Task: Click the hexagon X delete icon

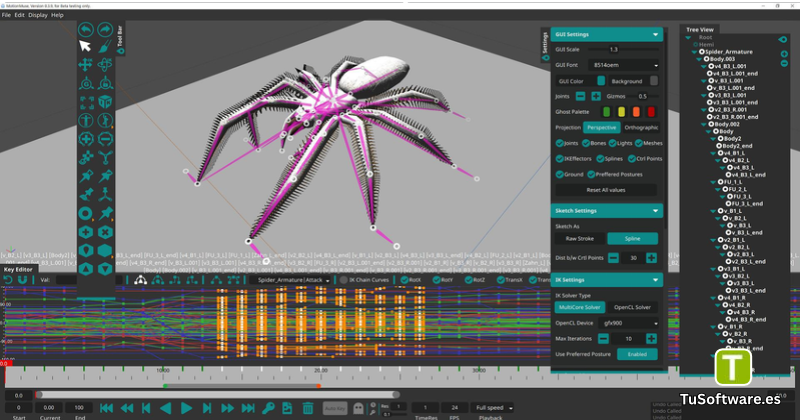Action: 105,232
